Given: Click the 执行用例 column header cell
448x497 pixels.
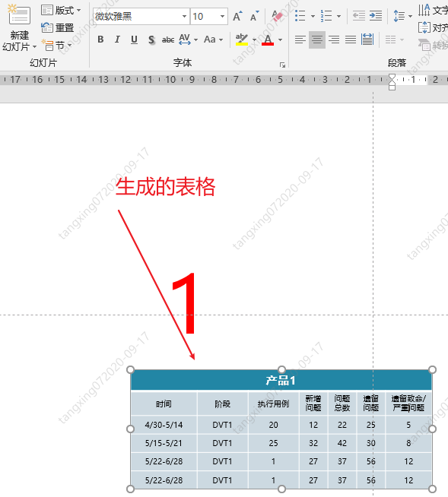Looking at the screenshot, I should 274,404.
